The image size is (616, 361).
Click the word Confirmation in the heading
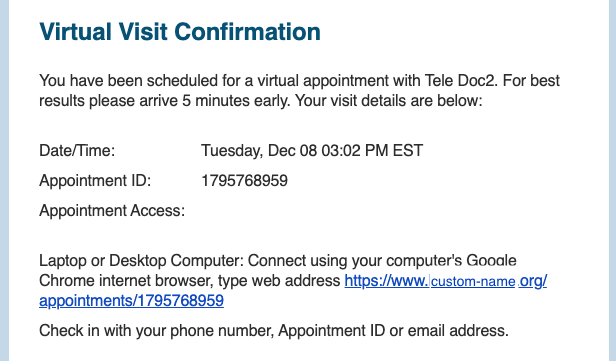(x=247, y=31)
